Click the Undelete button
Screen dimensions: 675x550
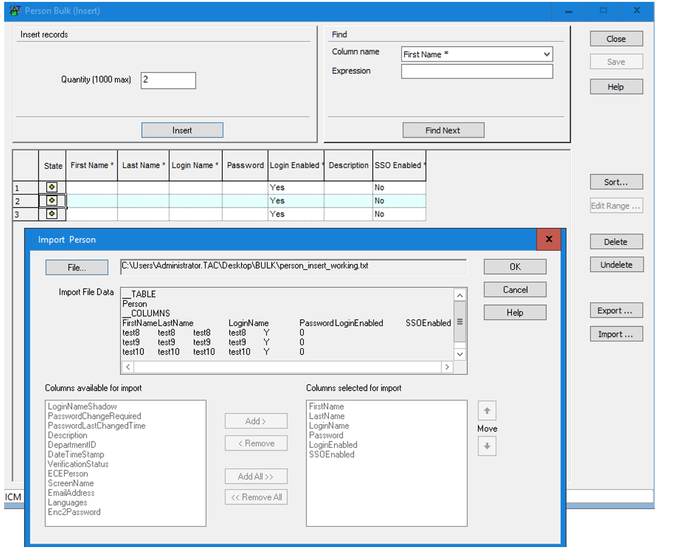[x=616, y=265]
